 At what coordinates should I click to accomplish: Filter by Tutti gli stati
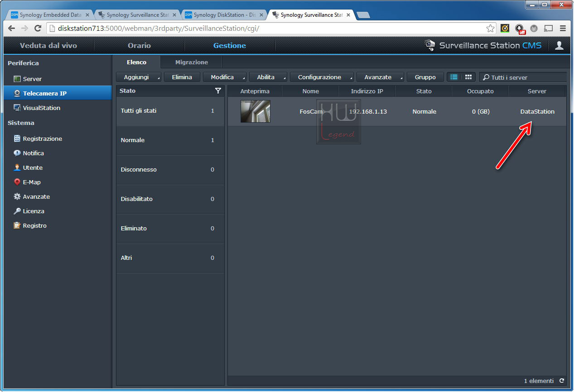tap(170, 111)
